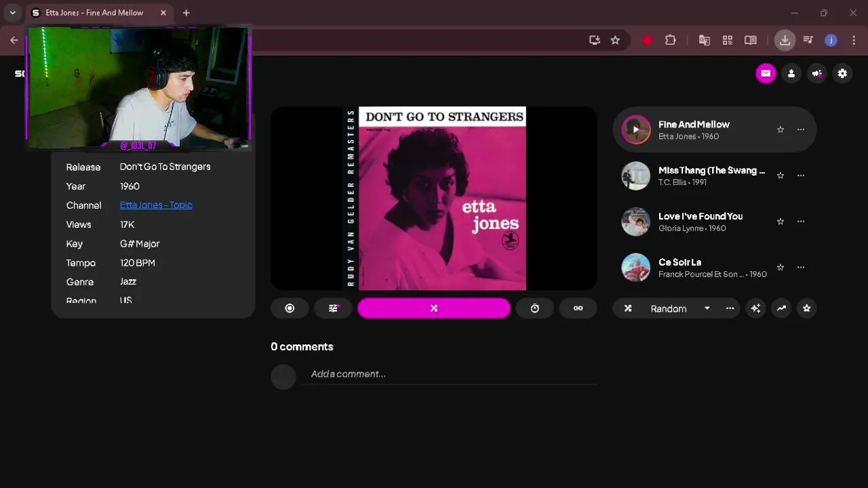Click the translate extension icon

705,41
